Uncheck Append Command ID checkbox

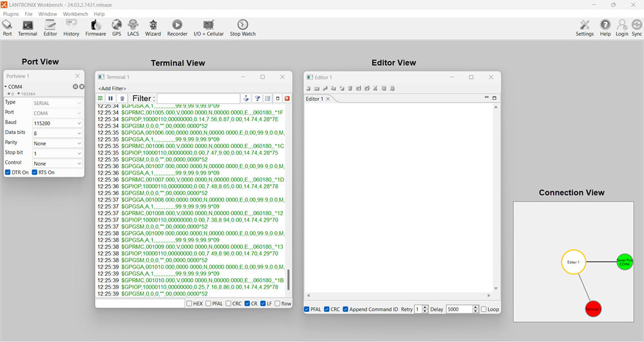tap(345, 309)
